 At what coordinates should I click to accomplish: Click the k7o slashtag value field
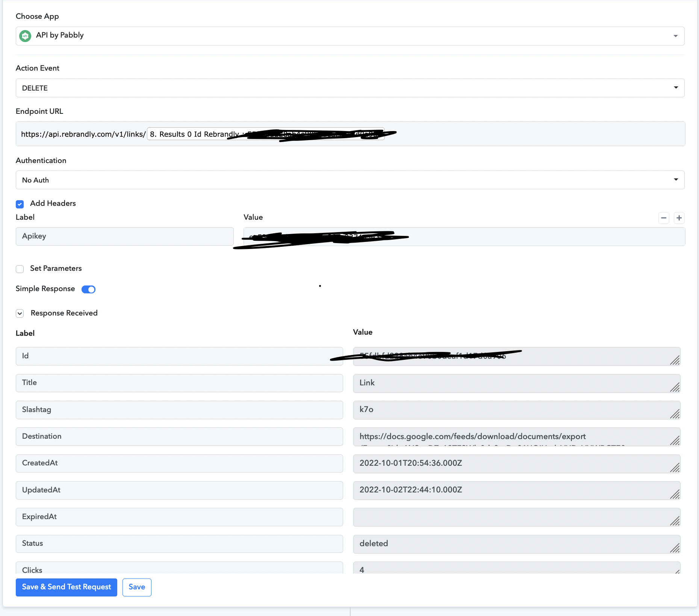click(517, 410)
